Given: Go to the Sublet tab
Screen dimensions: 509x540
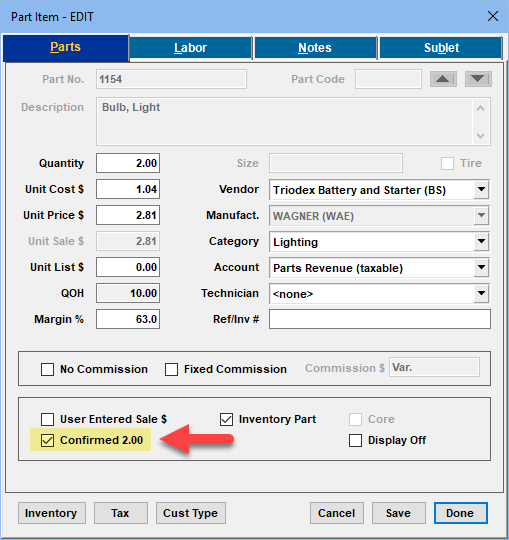Looking at the screenshot, I should pos(441,48).
